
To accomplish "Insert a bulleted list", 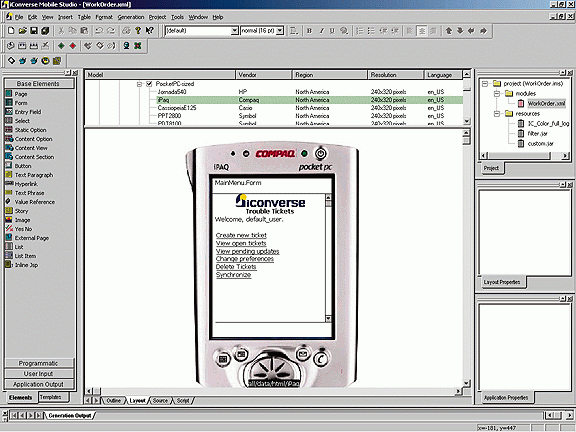I will (x=371, y=31).
